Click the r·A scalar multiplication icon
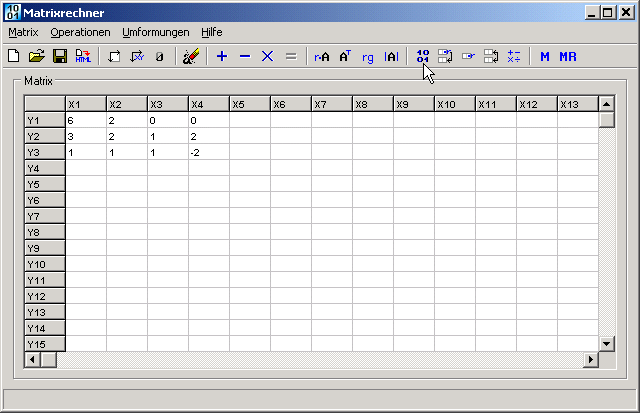Image resolution: width=640 pixels, height=413 pixels. (322, 56)
